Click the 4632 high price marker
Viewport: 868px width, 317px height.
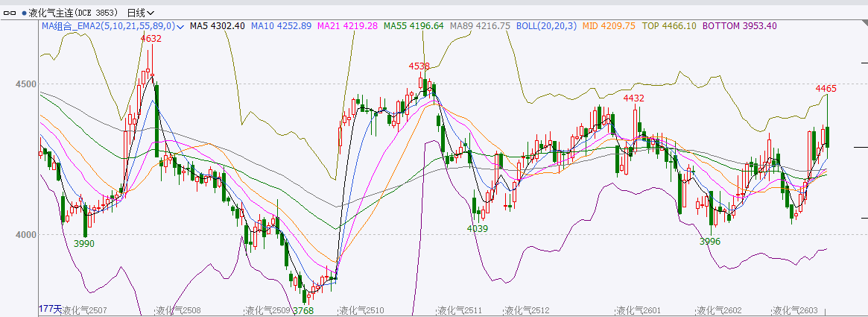point(151,38)
